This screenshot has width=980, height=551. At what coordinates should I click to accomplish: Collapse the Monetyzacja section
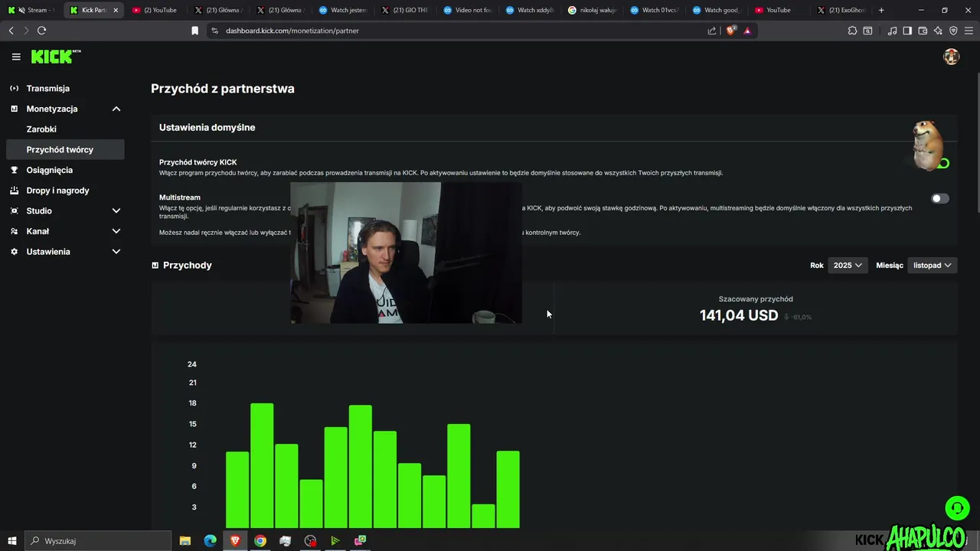click(116, 109)
